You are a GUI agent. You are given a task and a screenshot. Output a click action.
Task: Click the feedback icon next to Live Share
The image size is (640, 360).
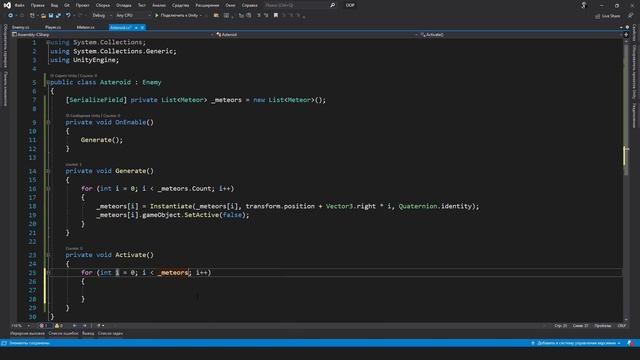coord(631,16)
